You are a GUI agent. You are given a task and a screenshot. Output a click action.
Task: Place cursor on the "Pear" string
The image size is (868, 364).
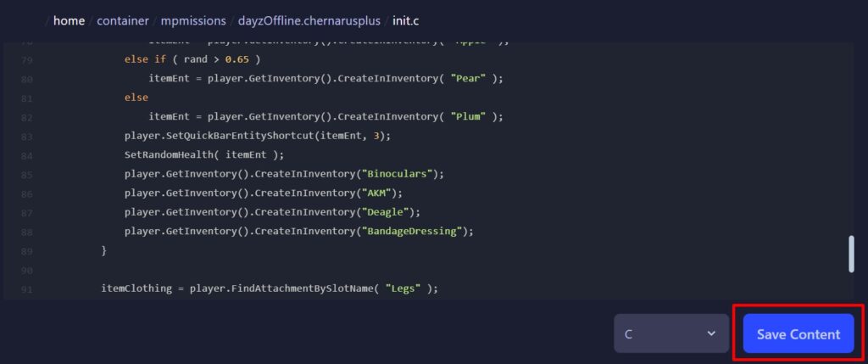pyautogui.click(x=470, y=78)
